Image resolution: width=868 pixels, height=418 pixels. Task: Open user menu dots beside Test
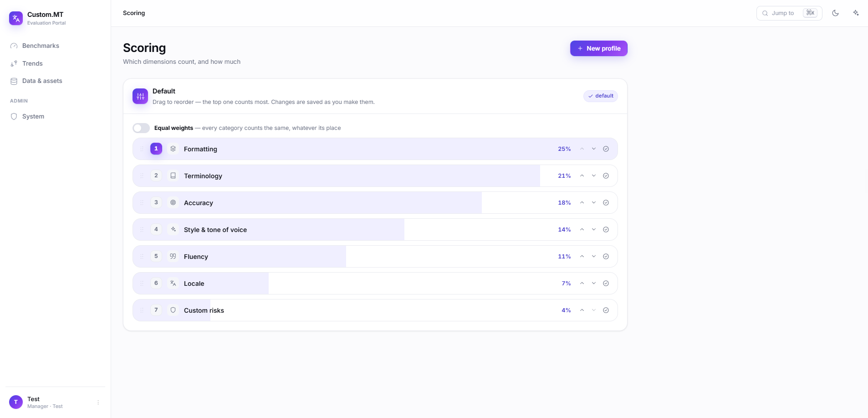(x=98, y=402)
